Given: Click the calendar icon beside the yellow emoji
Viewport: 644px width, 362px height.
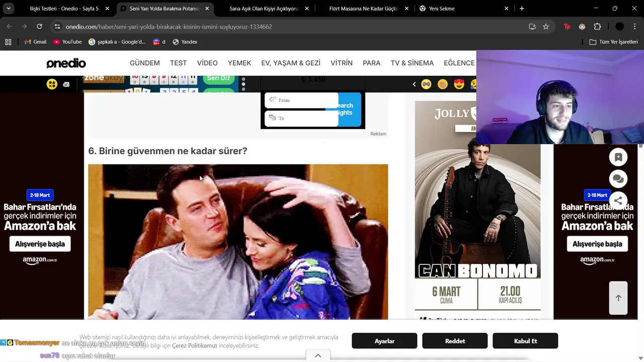Looking at the screenshot, I should pos(66,84).
